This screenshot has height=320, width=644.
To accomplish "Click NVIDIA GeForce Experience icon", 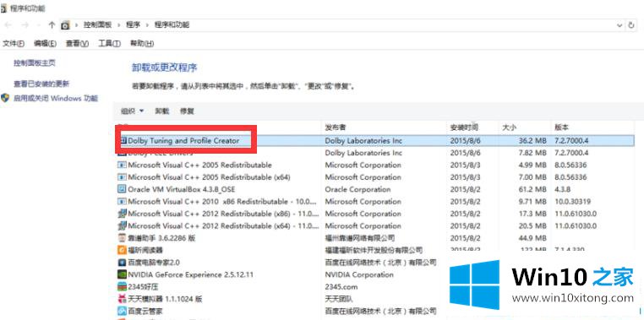I will tap(122, 274).
